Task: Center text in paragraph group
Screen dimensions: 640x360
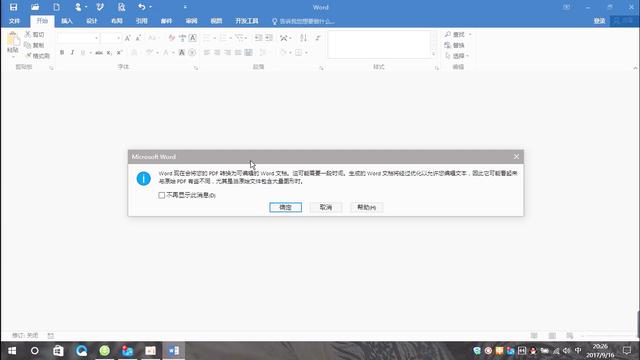Action: point(217,52)
